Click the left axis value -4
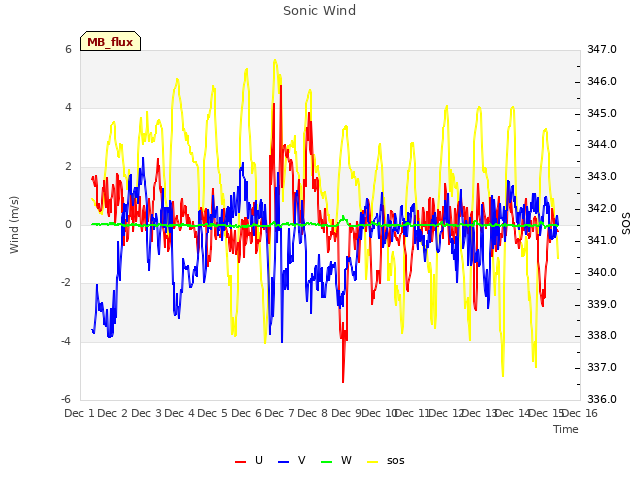This screenshot has height=480, width=640. pos(66,341)
